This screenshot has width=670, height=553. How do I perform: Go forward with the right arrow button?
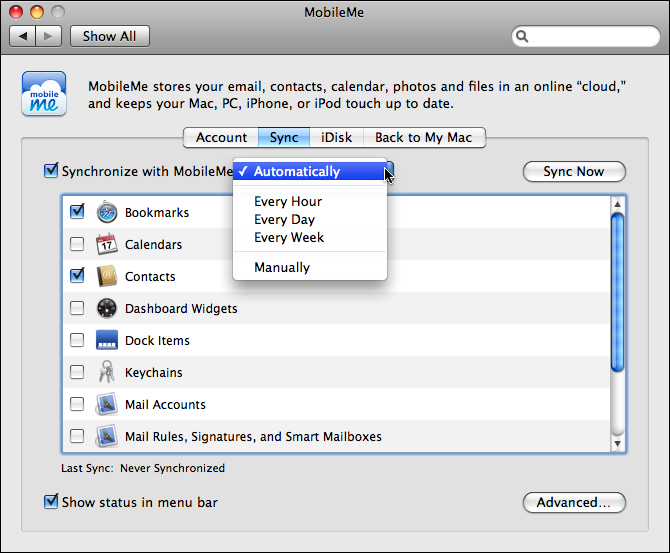[x=49, y=36]
